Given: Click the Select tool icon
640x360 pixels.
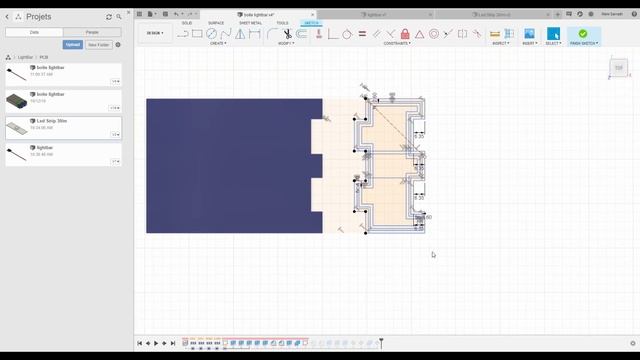Looking at the screenshot, I should (x=553, y=34).
